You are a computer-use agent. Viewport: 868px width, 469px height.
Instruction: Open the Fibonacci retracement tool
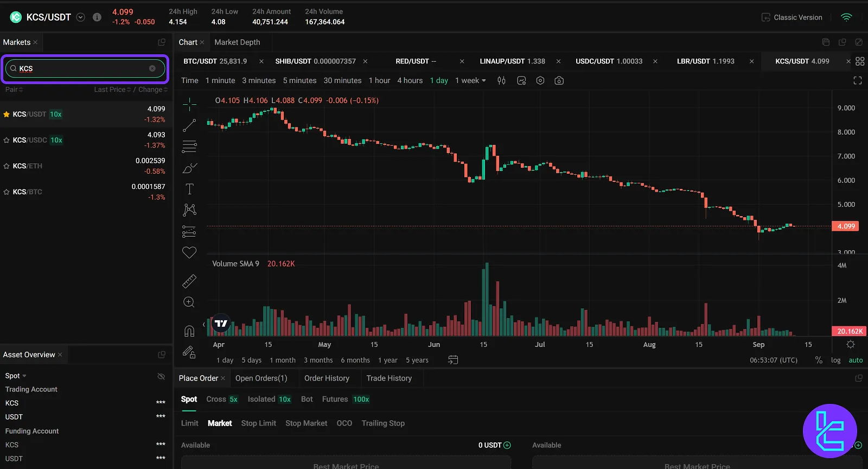[x=189, y=147]
